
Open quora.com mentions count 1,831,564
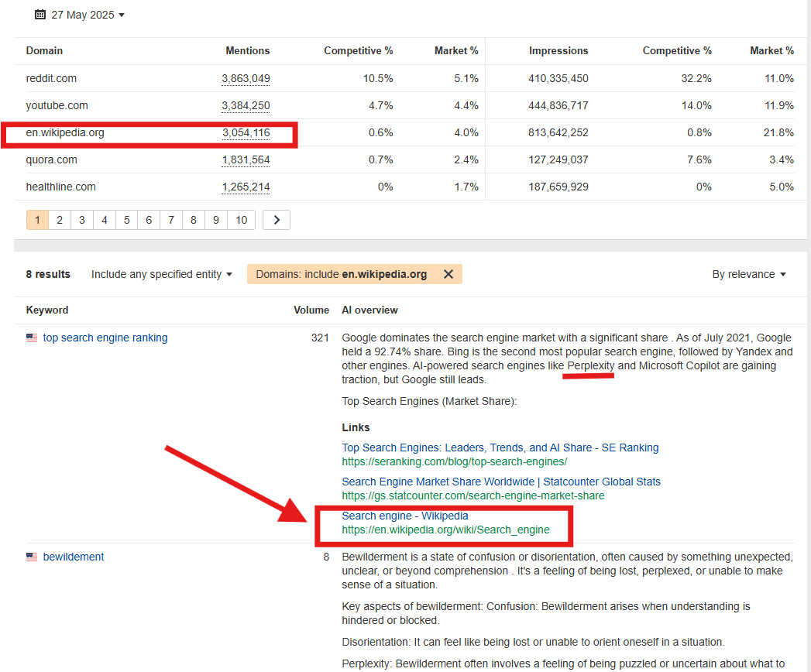click(x=246, y=159)
